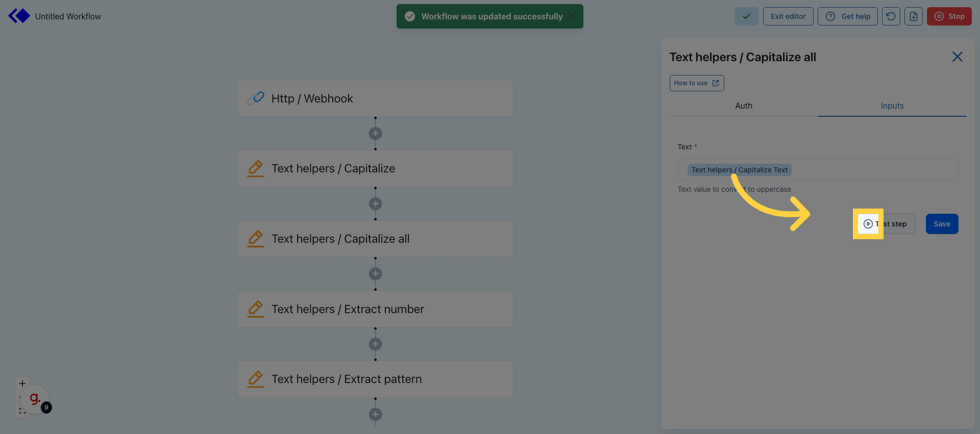Screen dimensions: 980x434
Task: Click the circular arrow history icon
Action: [891, 16]
